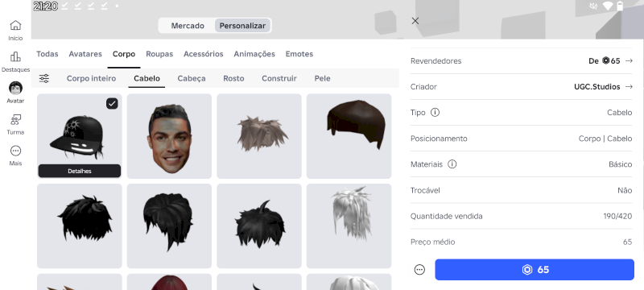This screenshot has width=644, height=290.
Task: Check the 21:20 status bar clock
Action: click(45, 6)
